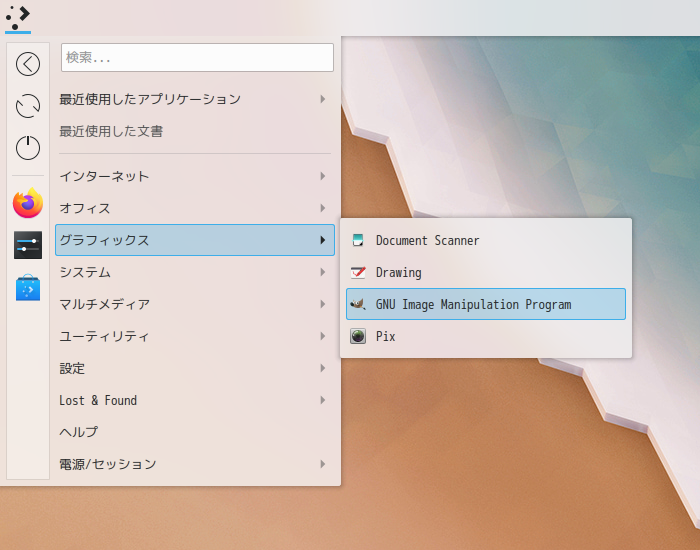Open the Discover store bag icon
700x550 pixels.
[28, 288]
